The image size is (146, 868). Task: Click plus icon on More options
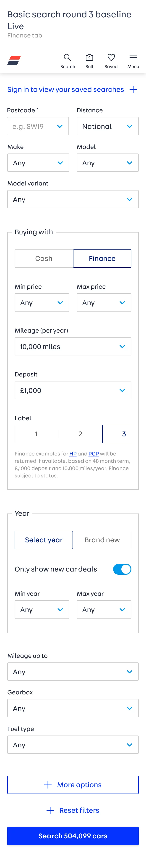48,785
